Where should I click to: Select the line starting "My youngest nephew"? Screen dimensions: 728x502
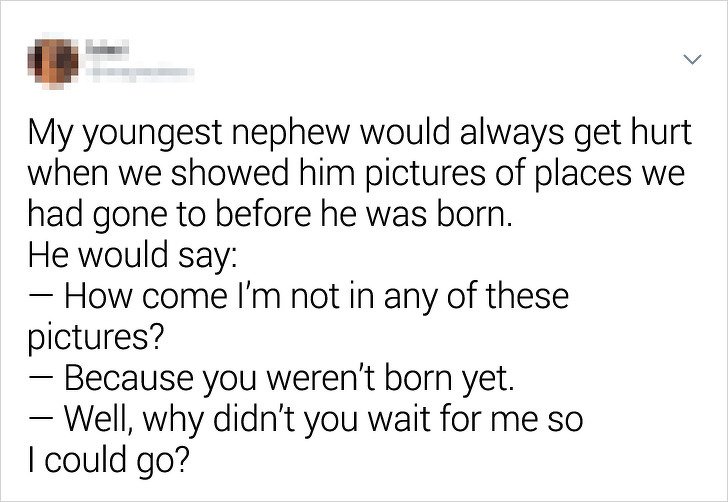tap(360, 133)
